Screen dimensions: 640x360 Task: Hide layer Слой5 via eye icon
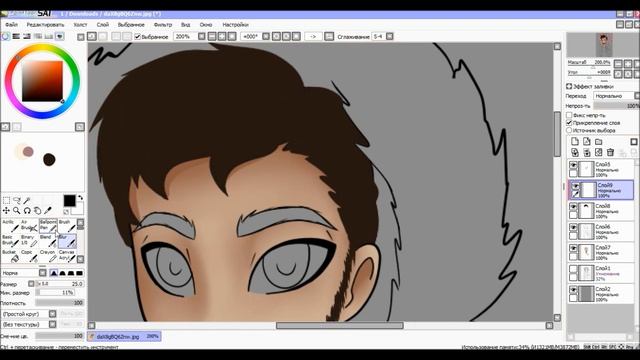pyautogui.click(x=573, y=165)
